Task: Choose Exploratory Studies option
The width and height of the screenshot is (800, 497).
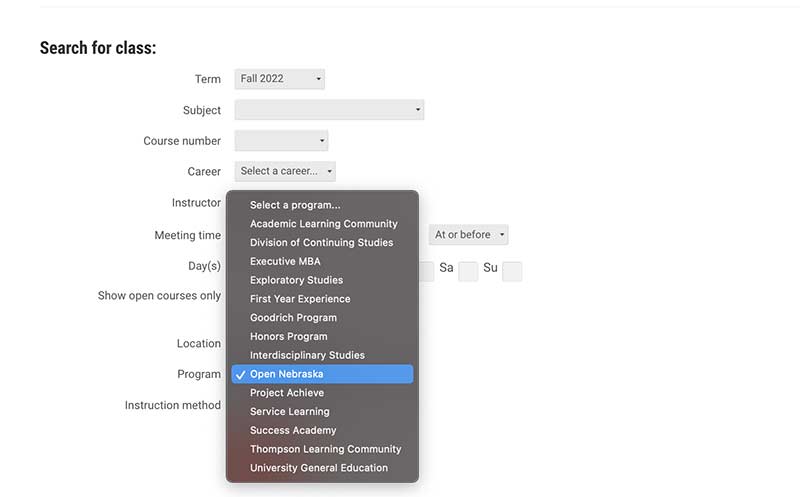Action: 322,280
